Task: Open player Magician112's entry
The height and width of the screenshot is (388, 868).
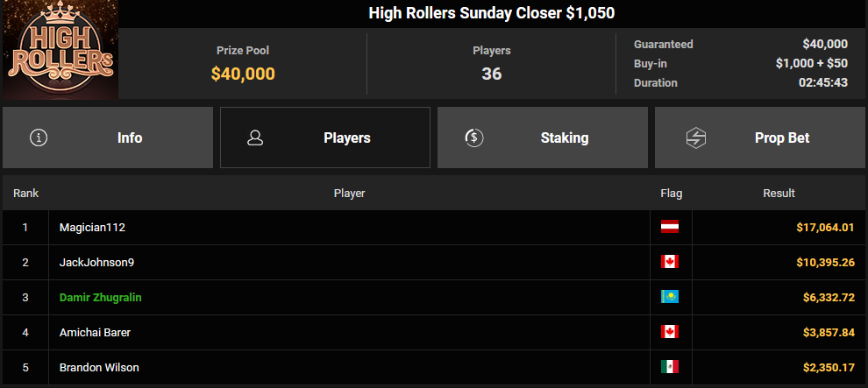Action: [x=93, y=228]
